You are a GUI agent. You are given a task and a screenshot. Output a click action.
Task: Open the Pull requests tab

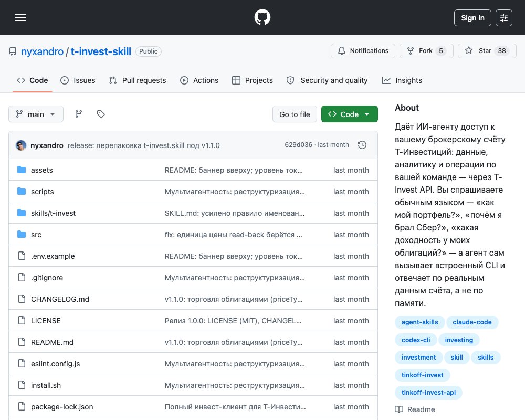[137, 80]
